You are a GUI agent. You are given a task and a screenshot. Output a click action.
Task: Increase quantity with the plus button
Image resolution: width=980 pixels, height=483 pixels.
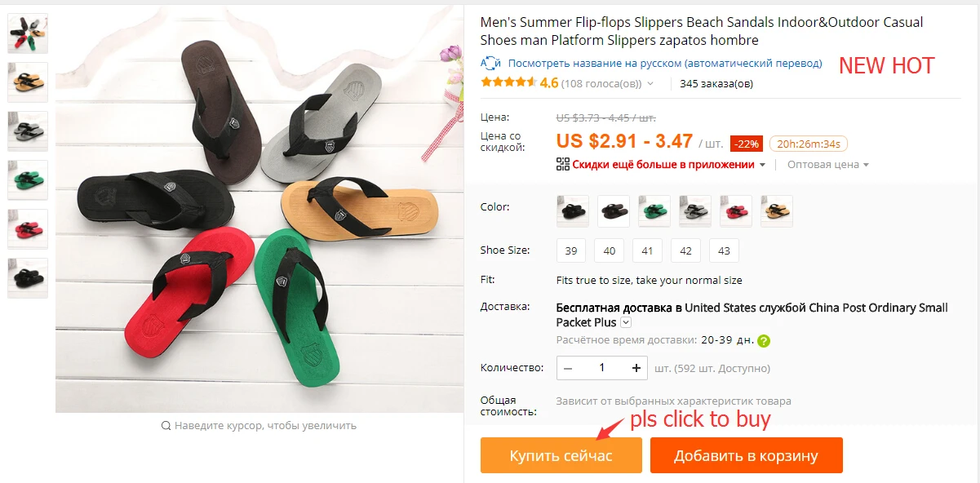pos(636,368)
